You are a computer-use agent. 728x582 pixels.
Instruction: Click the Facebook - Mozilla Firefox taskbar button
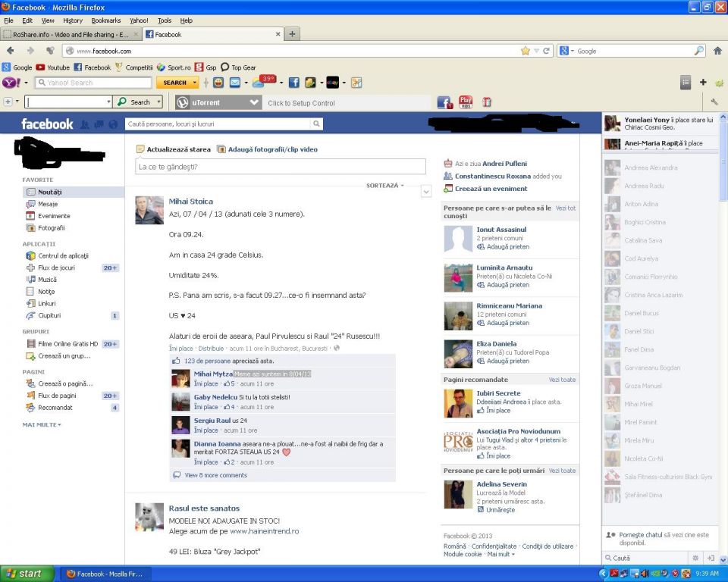click(x=105, y=574)
